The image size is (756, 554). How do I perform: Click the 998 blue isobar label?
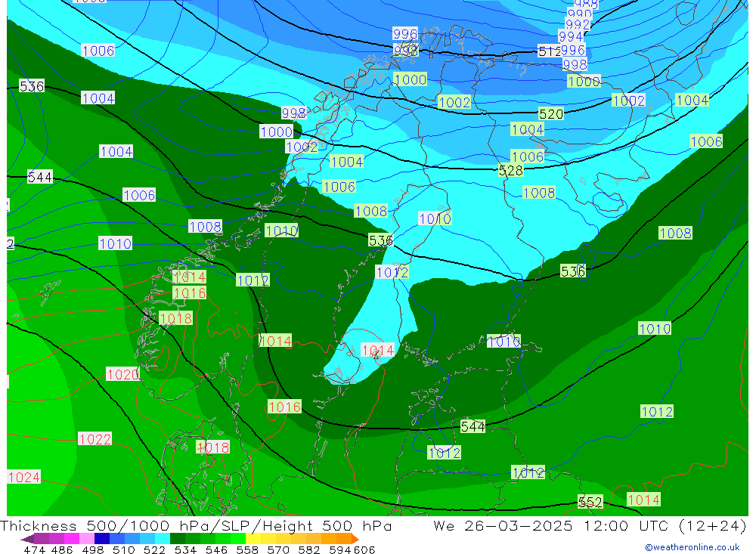point(293,113)
